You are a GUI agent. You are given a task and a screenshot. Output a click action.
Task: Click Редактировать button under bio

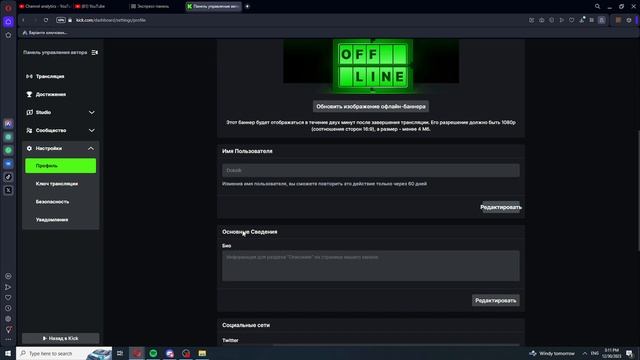(x=496, y=300)
